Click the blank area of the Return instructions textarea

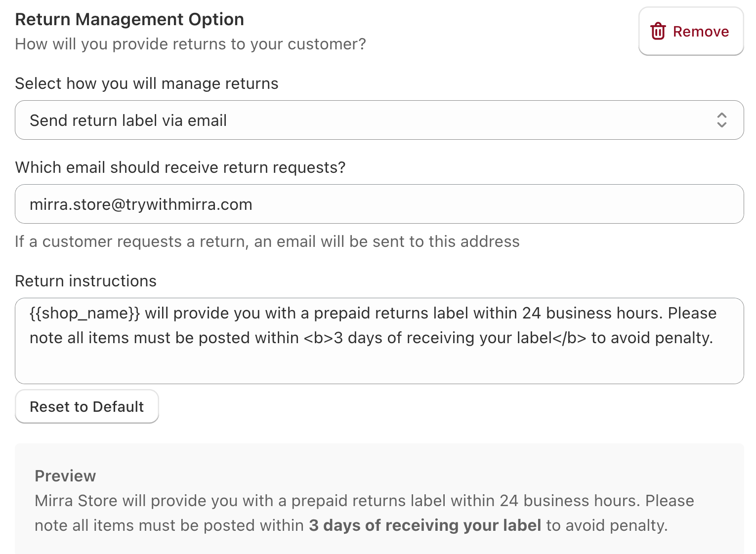coord(378,365)
